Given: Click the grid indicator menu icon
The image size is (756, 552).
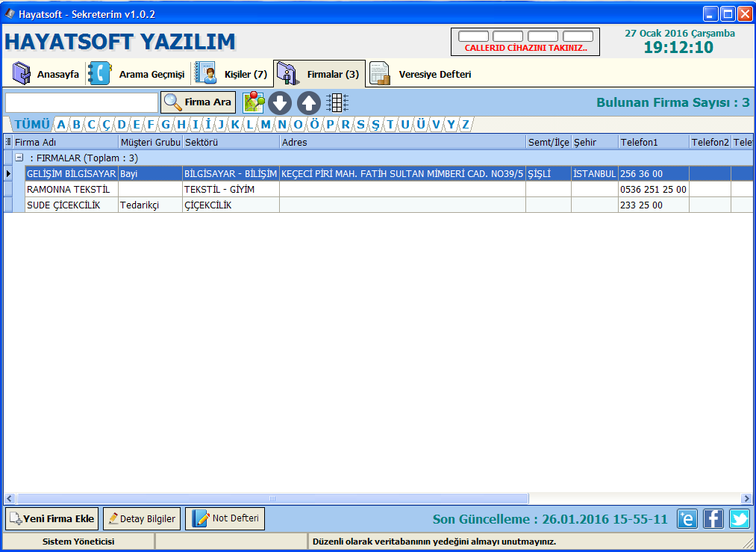Looking at the screenshot, I should click(8, 142).
